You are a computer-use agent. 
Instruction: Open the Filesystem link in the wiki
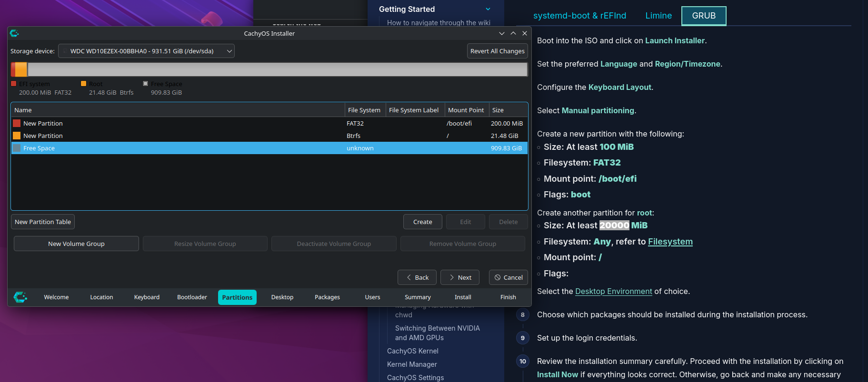click(x=670, y=242)
